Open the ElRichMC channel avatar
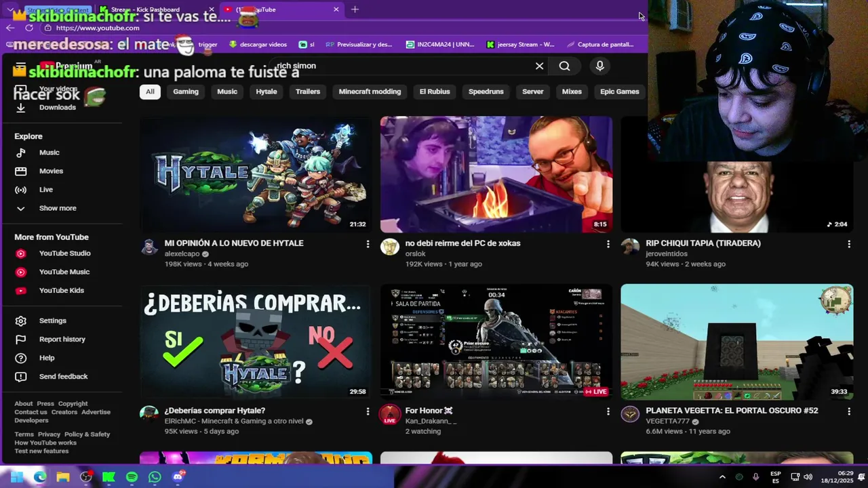This screenshot has height=488, width=868. click(x=149, y=414)
